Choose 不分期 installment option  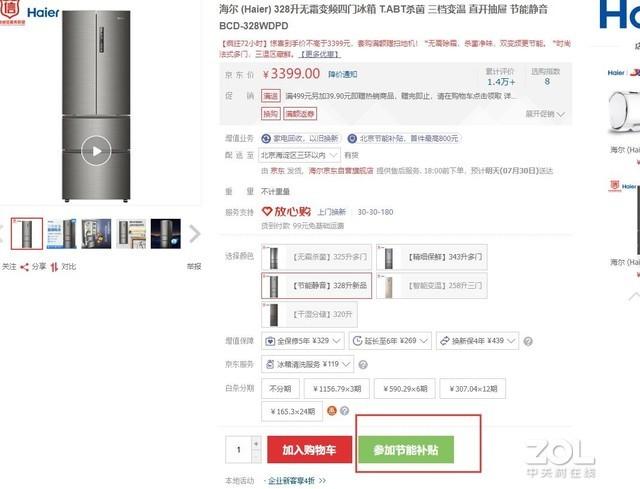280,389
